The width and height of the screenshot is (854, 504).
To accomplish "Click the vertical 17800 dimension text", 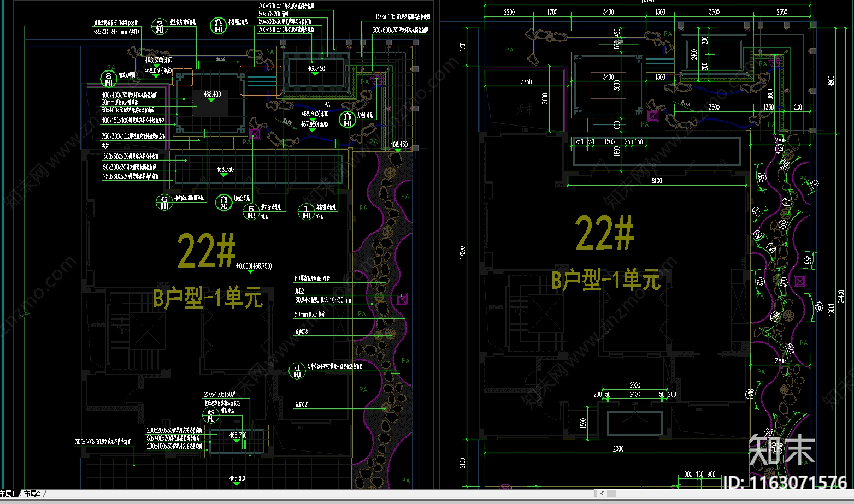I will click(x=463, y=252).
